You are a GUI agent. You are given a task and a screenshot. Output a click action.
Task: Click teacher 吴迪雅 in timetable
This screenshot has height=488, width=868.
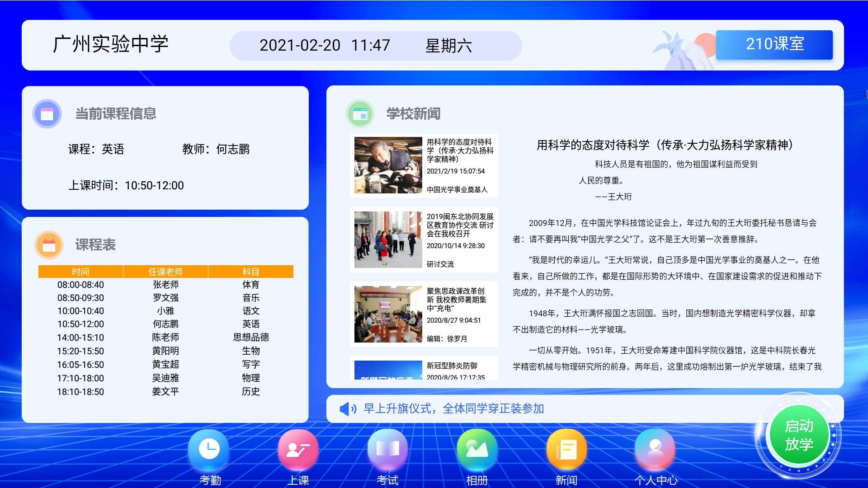click(x=165, y=378)
